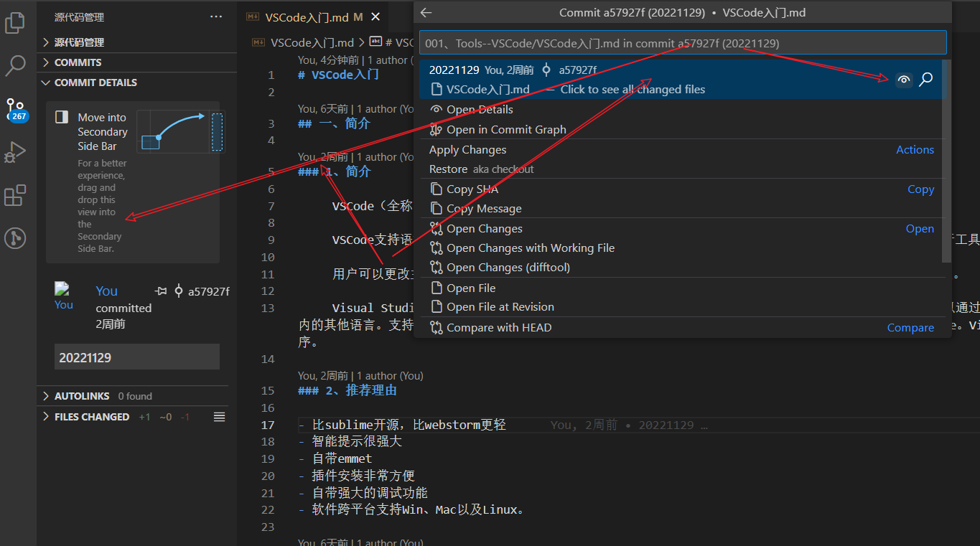The image size is (980, 546).
Task: Select the VSCode入门.md editor tab
Action: [x=313, y=17]
